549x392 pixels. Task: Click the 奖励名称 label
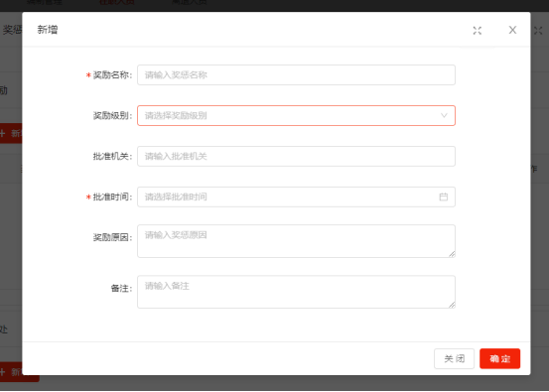pos(112,74)
